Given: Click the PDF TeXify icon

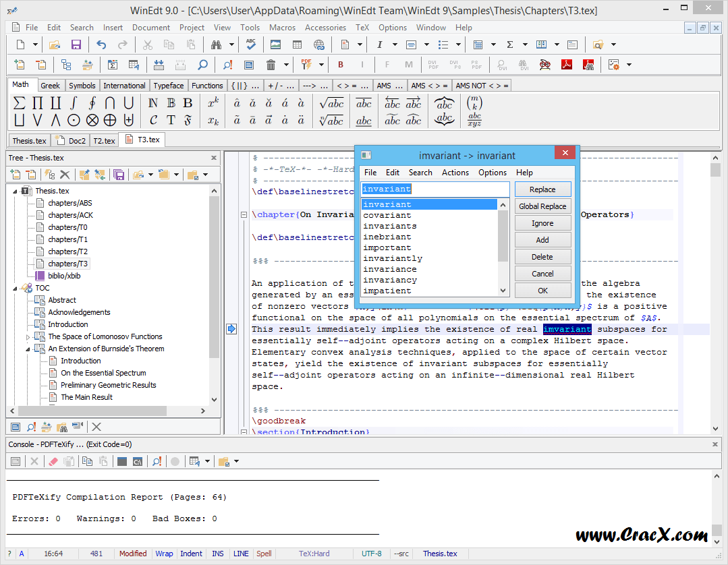Looking at the screenshot, I should click(x=306, y=65).
